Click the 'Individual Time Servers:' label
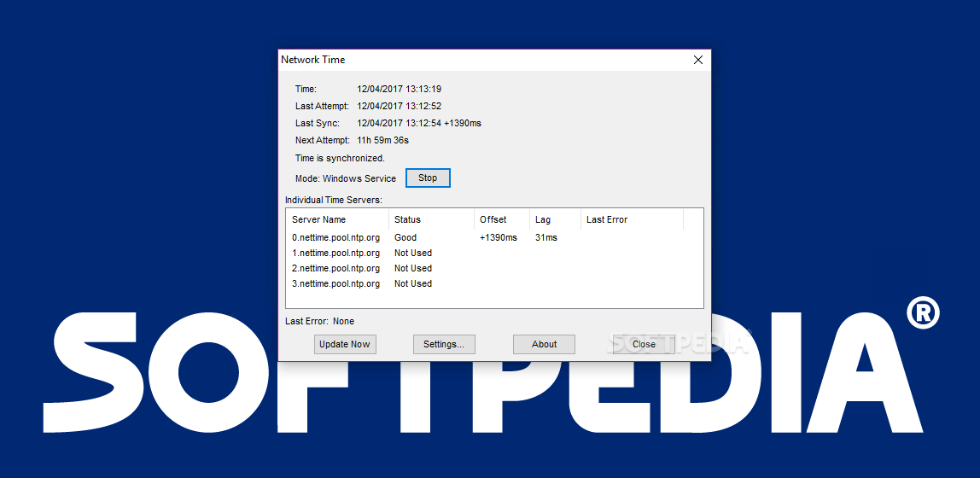Image resolution: width=980 pixels, height=478 pixels. pyautogui.click(x=334, y=200)
